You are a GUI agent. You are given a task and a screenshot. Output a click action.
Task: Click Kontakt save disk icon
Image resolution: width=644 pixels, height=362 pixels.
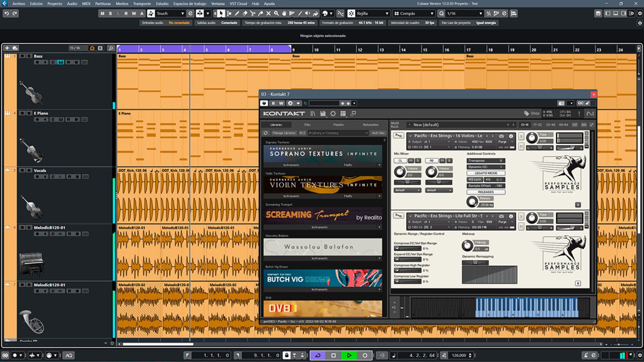tap(323, 114)
